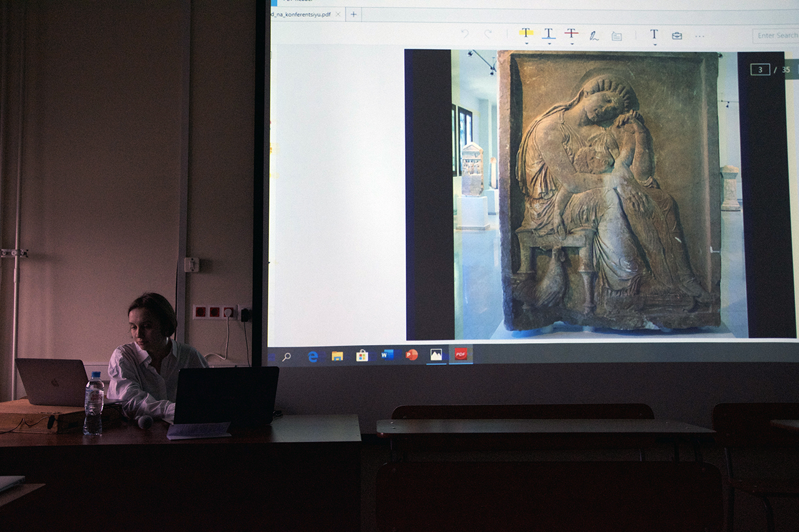Open File Explorer from taskbar
Image resolution: width=799 pixels, height=532 pixels.
point(337,356)
